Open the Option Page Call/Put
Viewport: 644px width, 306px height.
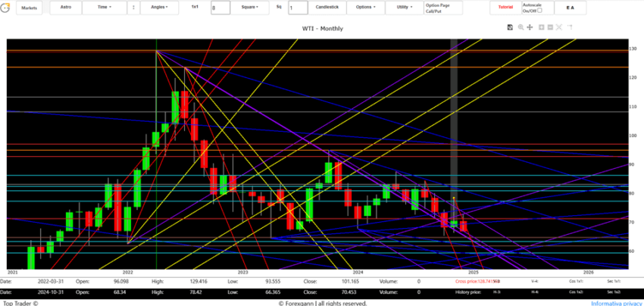tap(443, 8)
